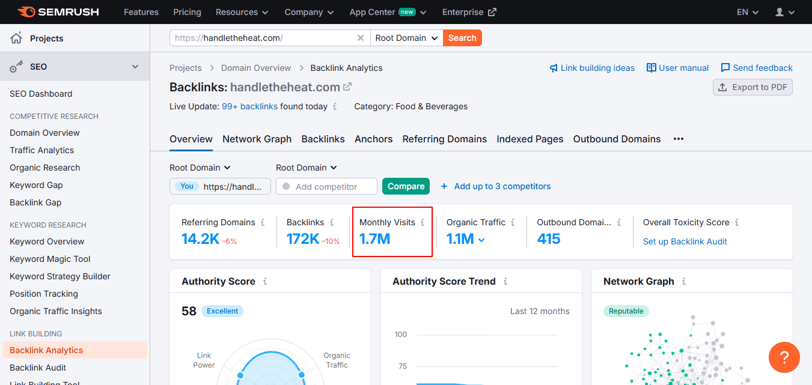Image resolution: width=812 pixels, height=385 pixels.
Task: Click the Network Graph widget info icon
Action: (x=684, y=282)
